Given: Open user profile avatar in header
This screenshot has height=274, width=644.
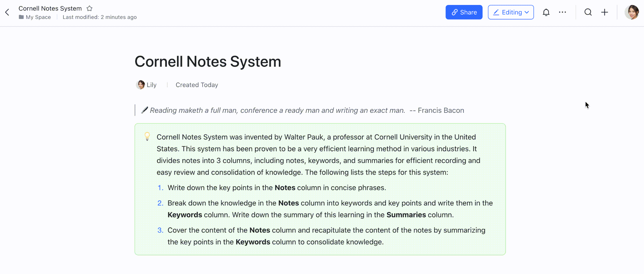Looking at the screenshot, I should [x=631, y=12].
